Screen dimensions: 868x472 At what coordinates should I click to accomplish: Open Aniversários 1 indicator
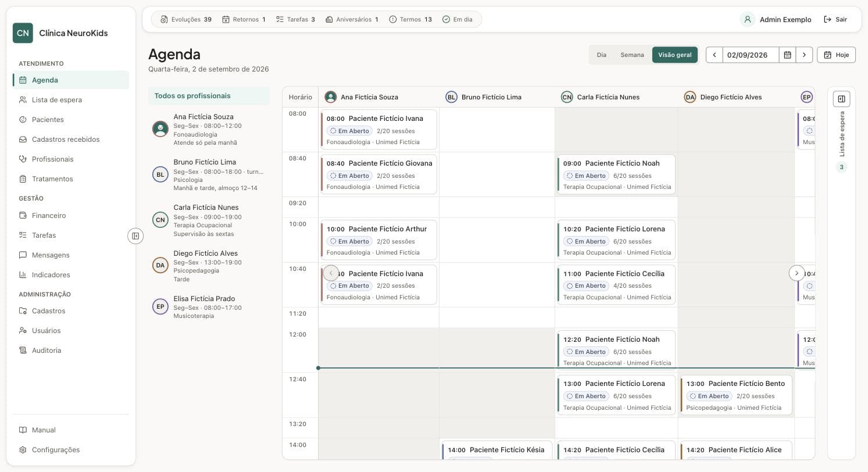point(352,19)
